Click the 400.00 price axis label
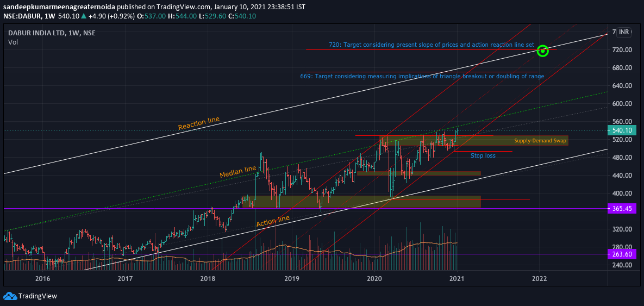 [x=621, y=193]
